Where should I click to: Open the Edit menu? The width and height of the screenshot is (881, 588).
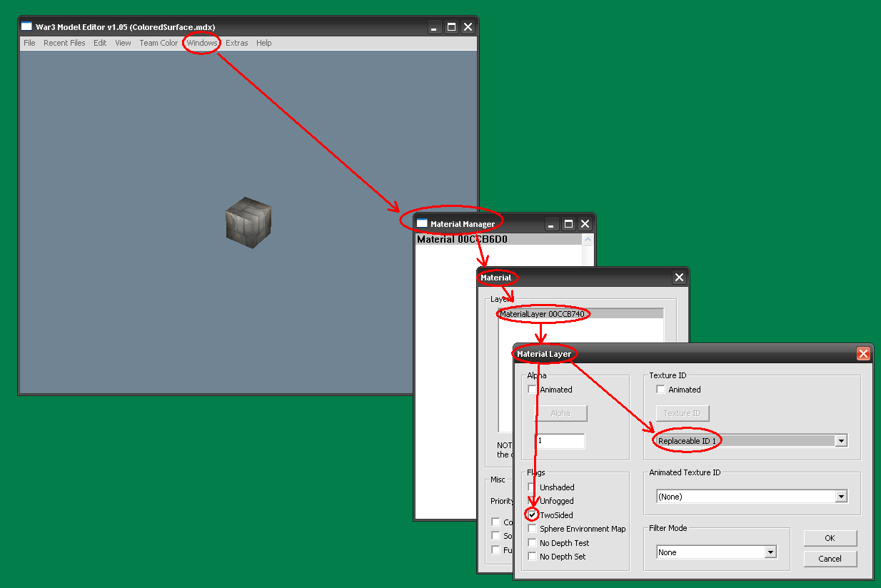[100, 43]
